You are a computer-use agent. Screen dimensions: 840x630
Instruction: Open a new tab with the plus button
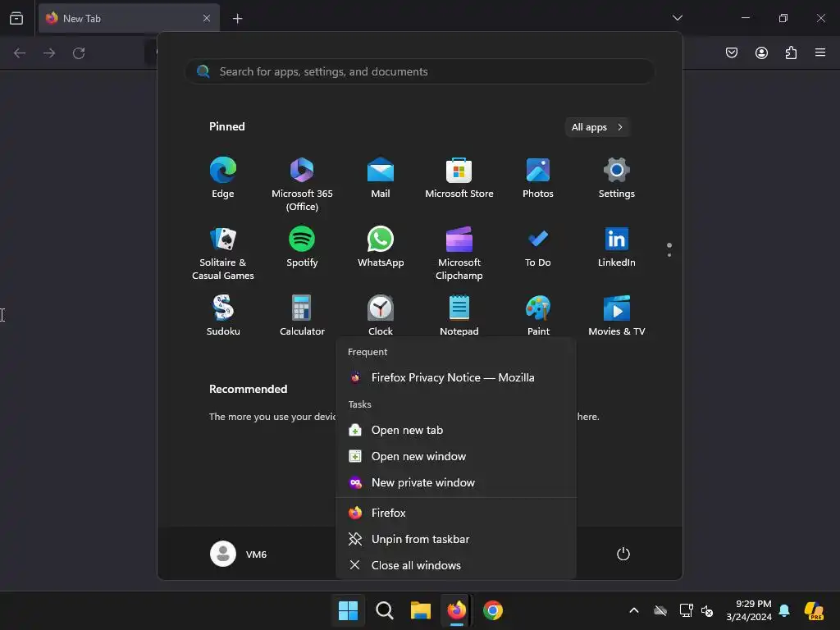(237, 19)
